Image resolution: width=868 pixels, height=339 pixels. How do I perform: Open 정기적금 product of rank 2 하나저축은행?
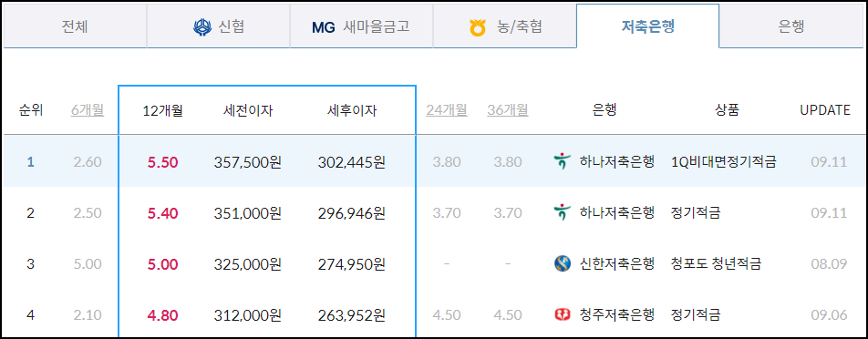pos(696,213)
